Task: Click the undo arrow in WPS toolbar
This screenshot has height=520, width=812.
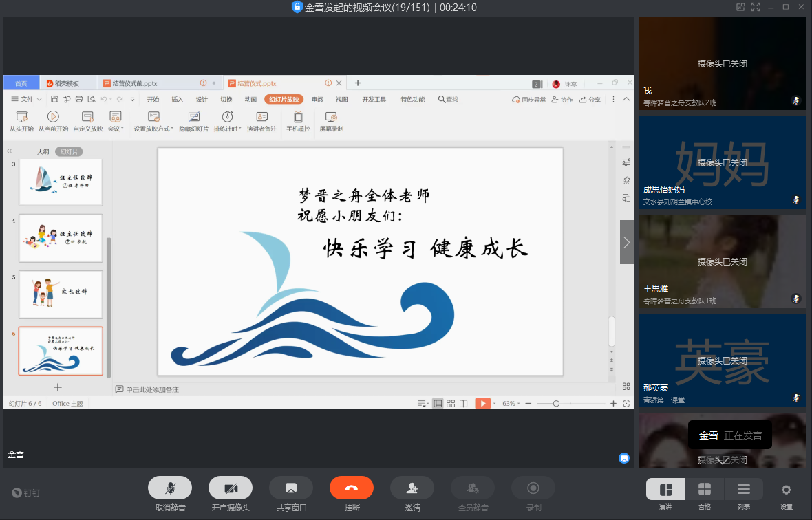Action: [x=104, y=99]
